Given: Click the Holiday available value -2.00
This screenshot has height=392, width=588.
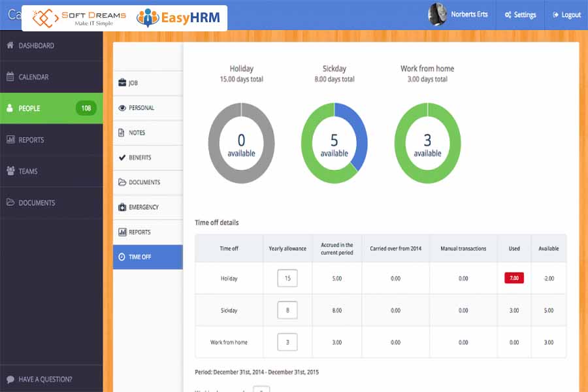Looking at the screenshot, I should [549, 278].
